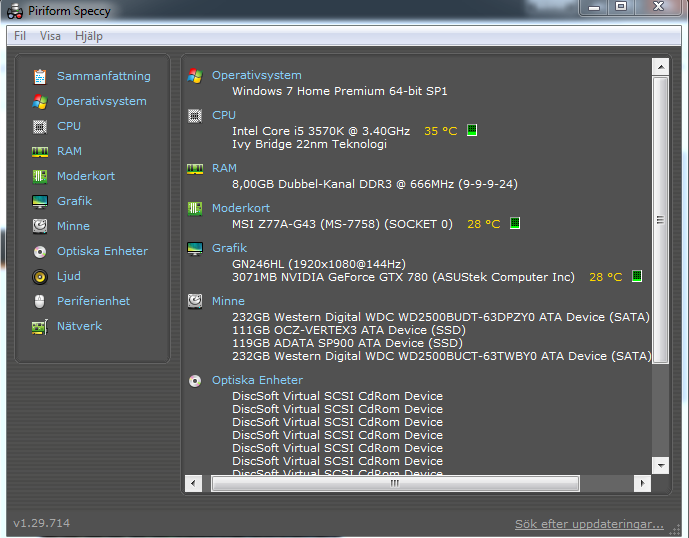Screen dimensions: 689x538
Task: Click the Moderkort board icon in sidebar
Action: pyautogui.click(x=40, y=176)
